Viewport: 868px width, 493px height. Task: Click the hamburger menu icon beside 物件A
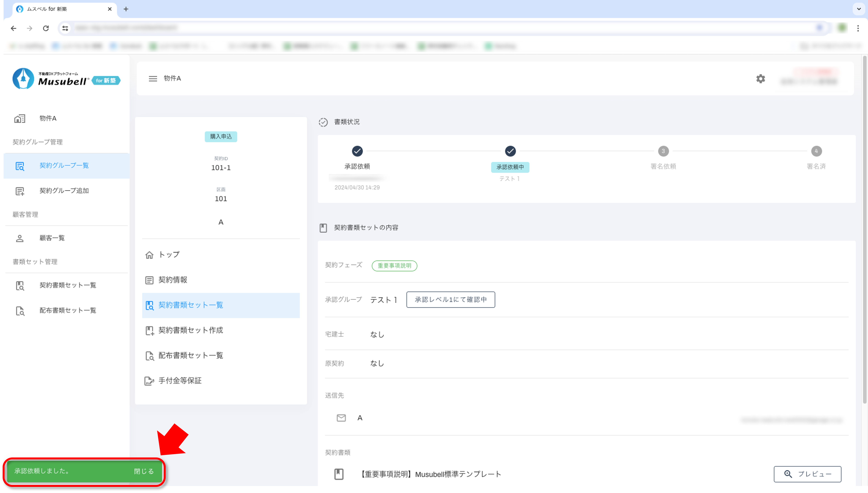pos(153,79)
